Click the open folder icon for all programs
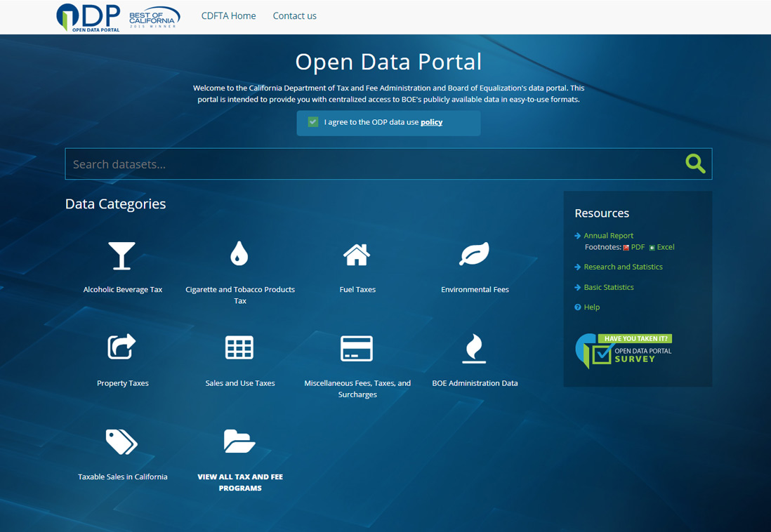771x532 pixels. (239, 441)
